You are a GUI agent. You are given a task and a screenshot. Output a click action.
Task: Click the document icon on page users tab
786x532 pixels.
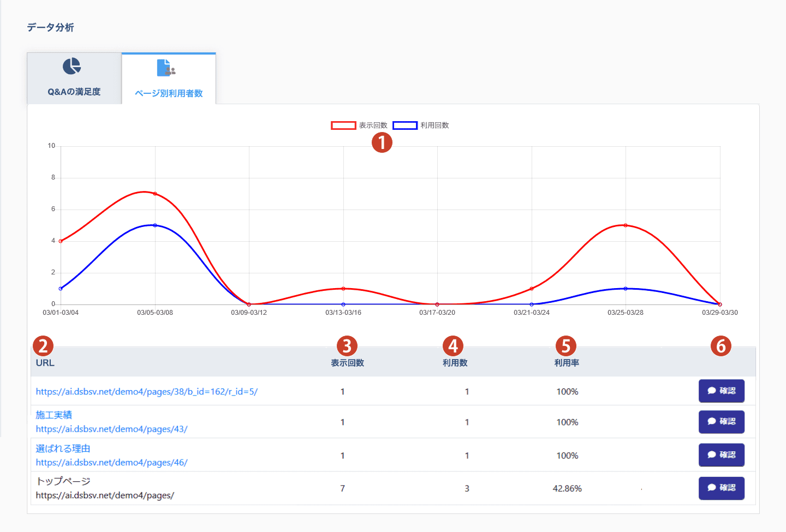pos(166,68)
